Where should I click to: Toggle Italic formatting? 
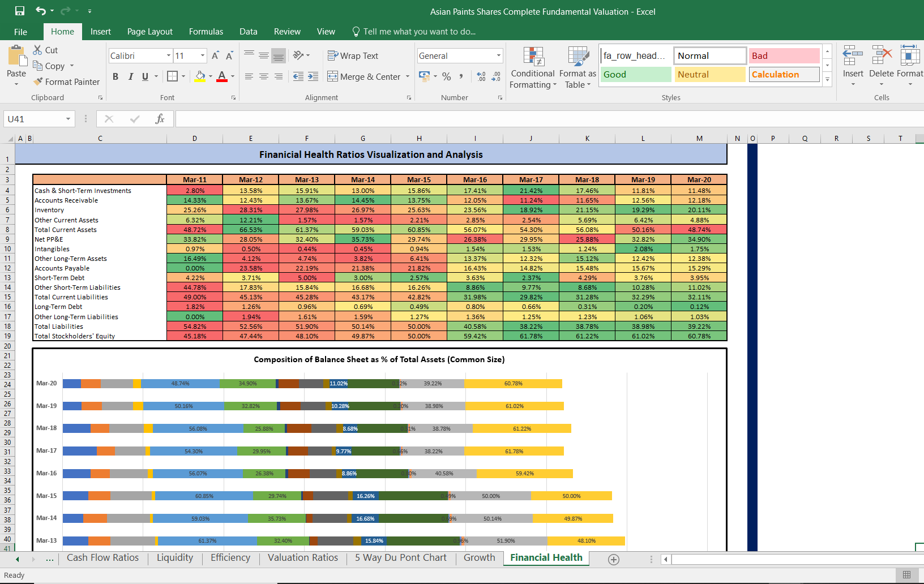[x=131, y=76]
